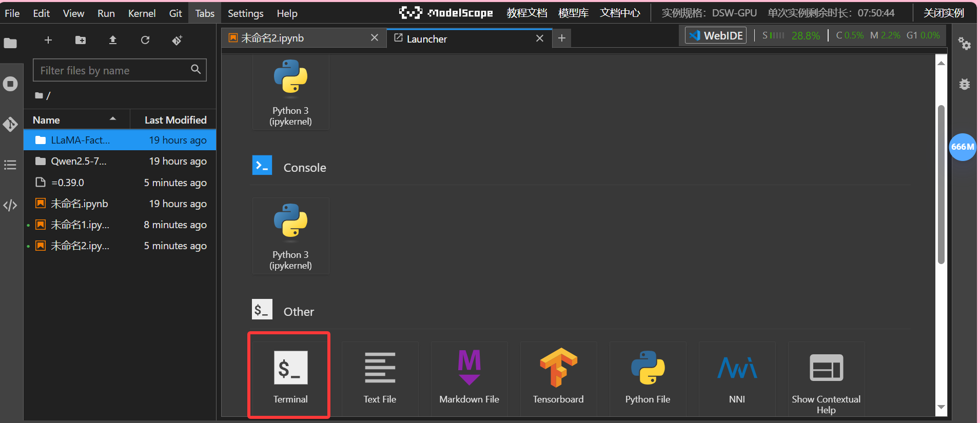Open the WebIDE button
The height and width of the screenshot is (423, 980).
716,35
